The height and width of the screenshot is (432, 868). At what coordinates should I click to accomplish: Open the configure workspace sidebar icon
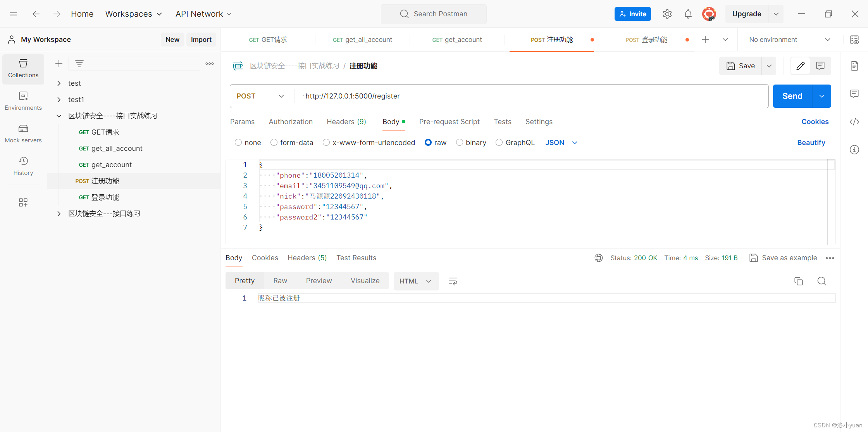[x=23, y=202]
